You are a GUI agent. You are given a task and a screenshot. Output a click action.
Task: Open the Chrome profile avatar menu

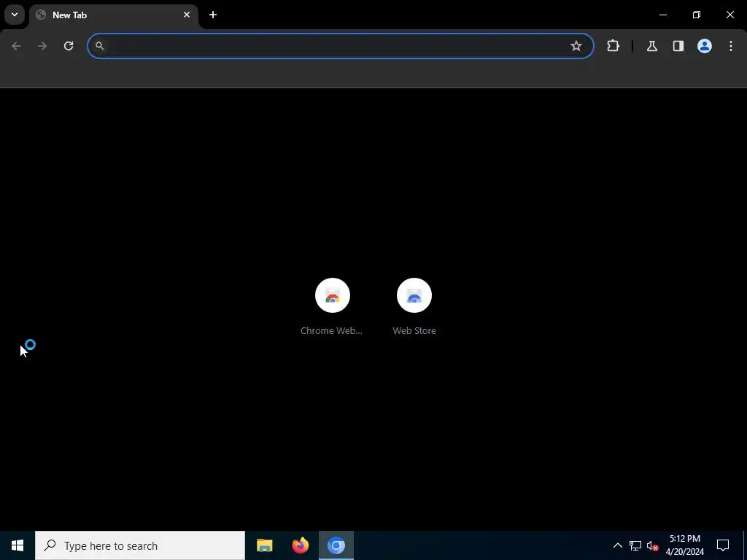[x=705, y=46]
